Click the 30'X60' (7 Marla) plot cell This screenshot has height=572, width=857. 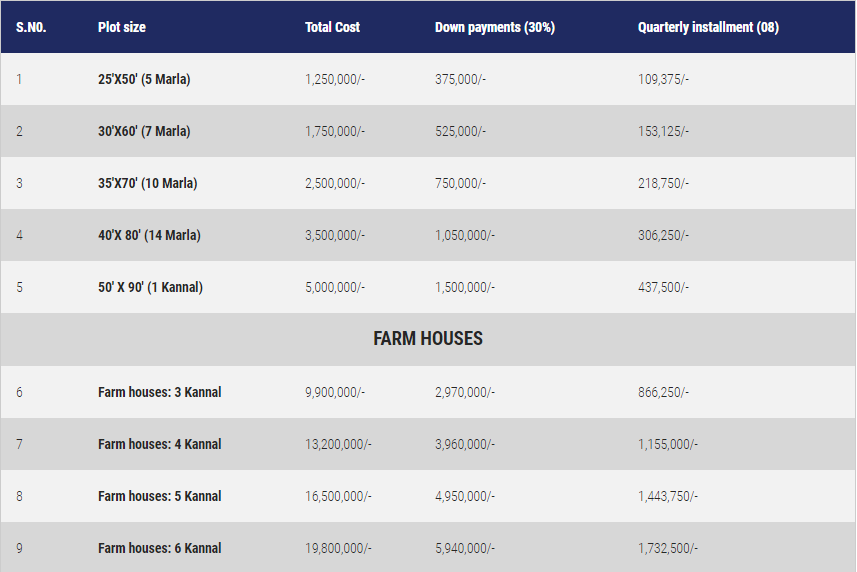click(x=144, y=131)
